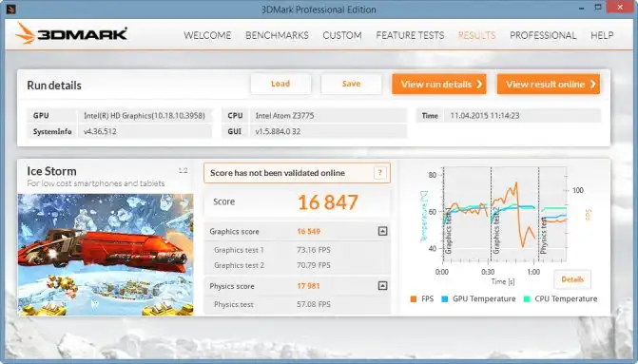Click the FPS legend orange swatch
Image resolution: width=638 pixels, height=364 pixels.
point(414,299)
